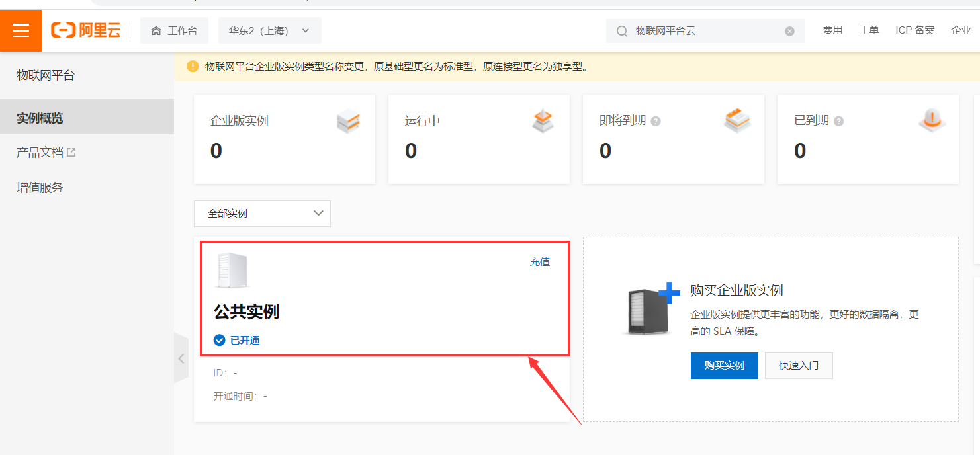Clear the search box text
The width and height of the screenshot is (980, 455).
[x=789, y=31]
